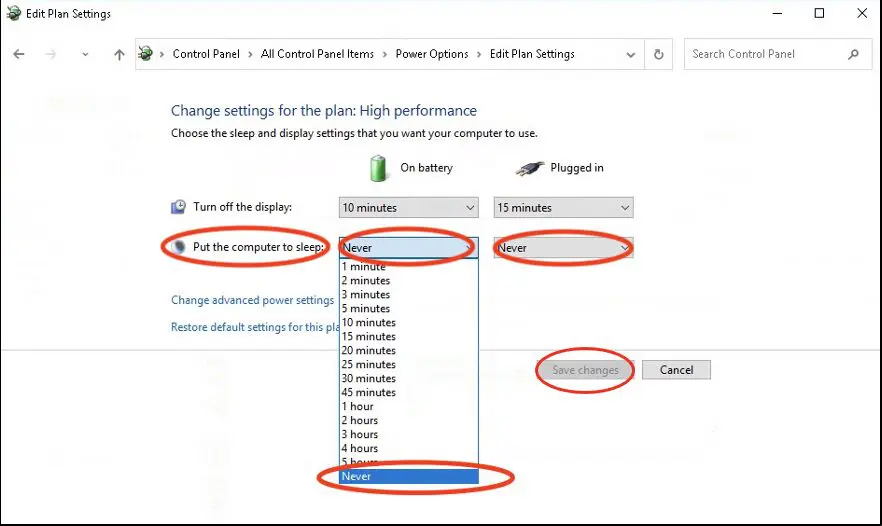Click the Back navigation arrow
882x526 pixels.
point(19,55)
